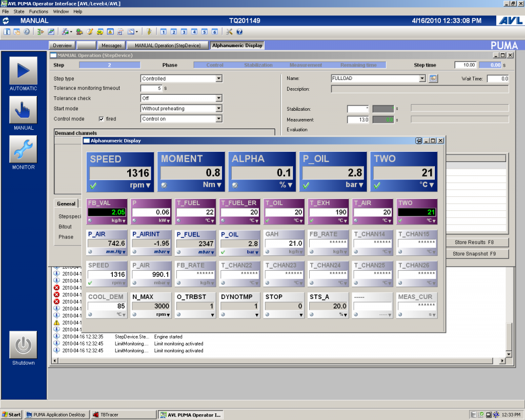Click the status dot in the MOMENT tile
The height and width of the screenshot is (420, 525).
[164, 185]
